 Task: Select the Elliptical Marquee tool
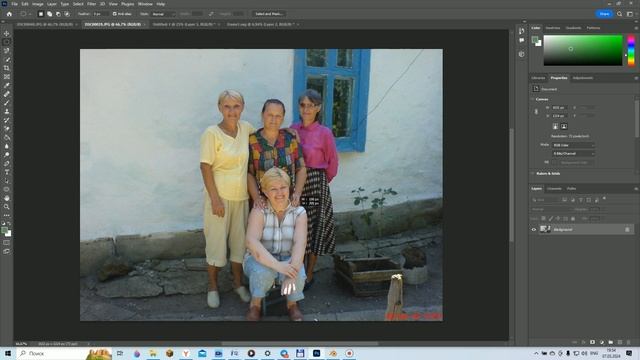point(7,42)
